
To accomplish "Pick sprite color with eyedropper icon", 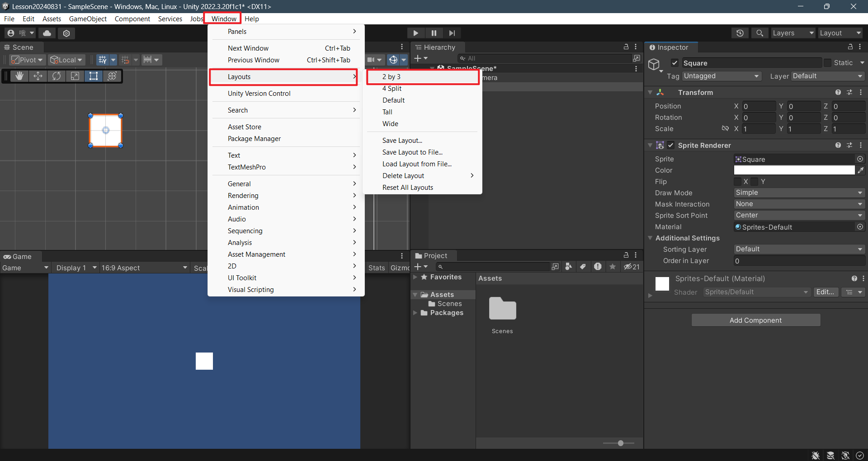I will (861, 170).
